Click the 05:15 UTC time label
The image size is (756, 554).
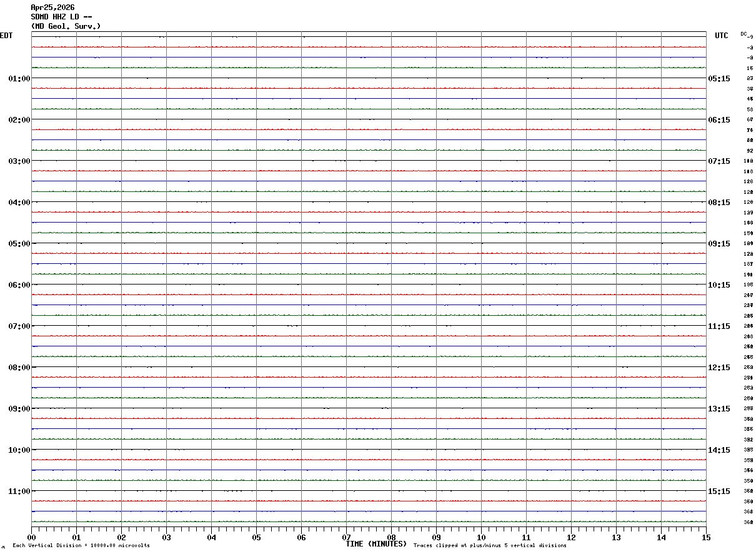[x=719, y=78]
